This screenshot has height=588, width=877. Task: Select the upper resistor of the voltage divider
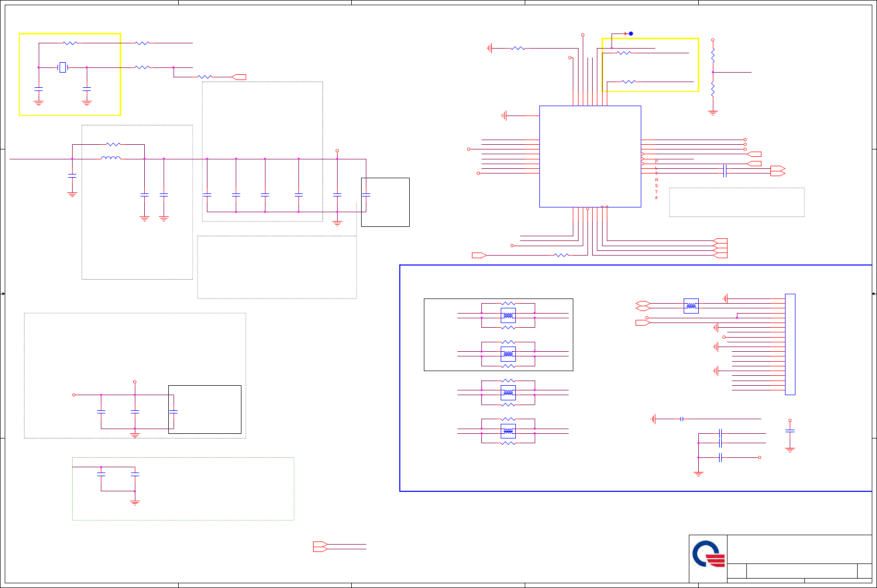[x=713, y=56]
